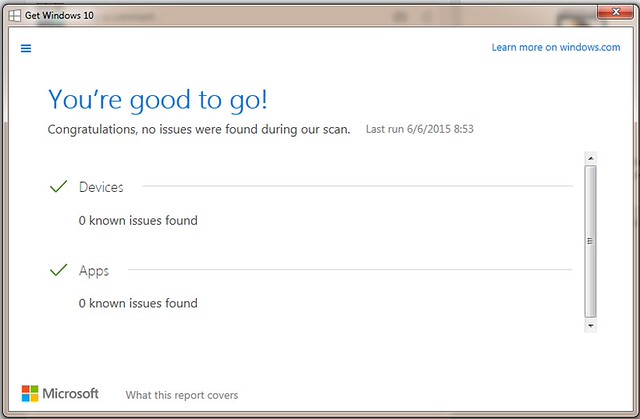Open the hamburger menu
The height and width of the screenshot is (419, 640).
[x=26, y=49]
